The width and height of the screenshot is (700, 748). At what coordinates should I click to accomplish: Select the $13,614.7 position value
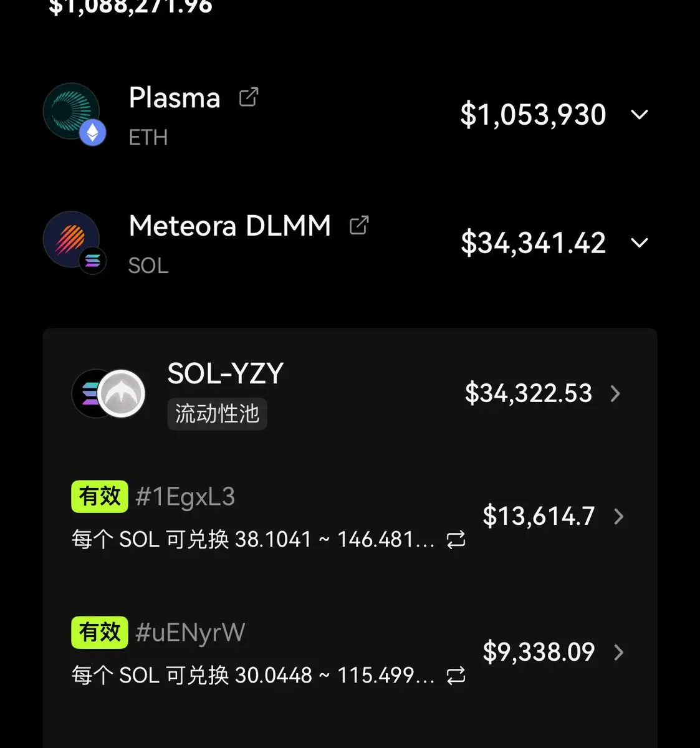coord(539,516)
